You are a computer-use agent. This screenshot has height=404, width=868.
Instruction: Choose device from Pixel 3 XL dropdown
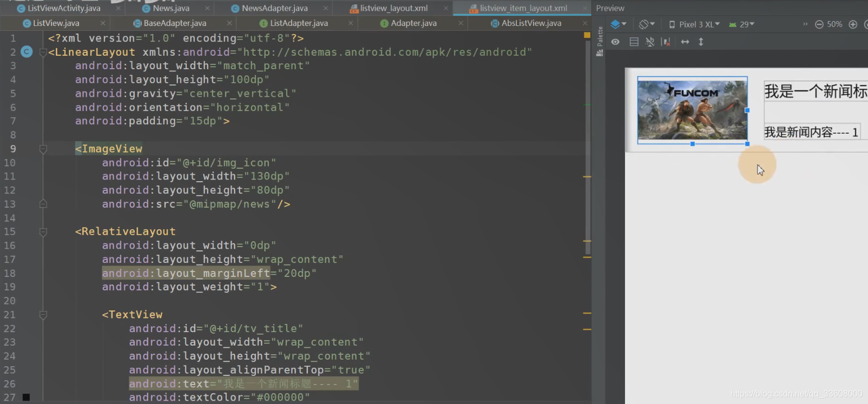(694, 24)
